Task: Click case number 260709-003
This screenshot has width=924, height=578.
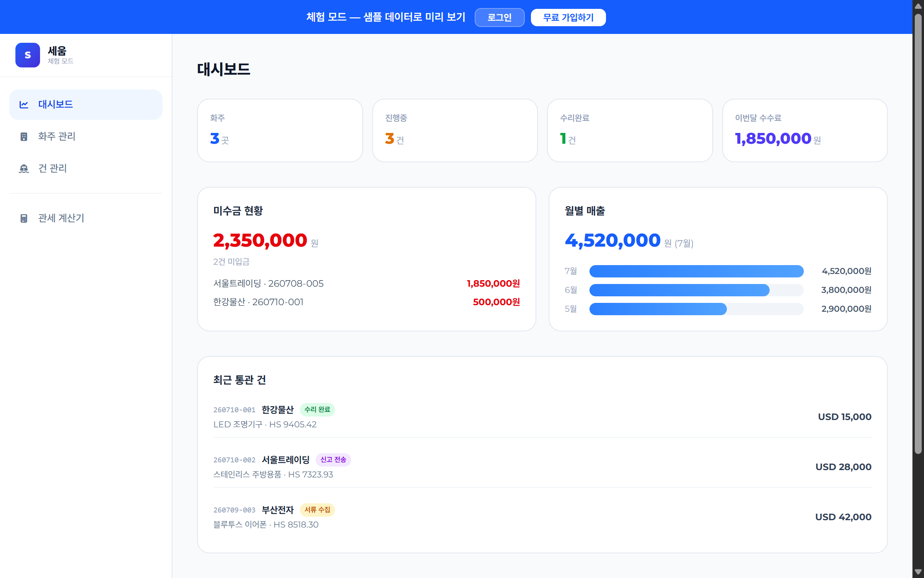Action: point(234,510)
